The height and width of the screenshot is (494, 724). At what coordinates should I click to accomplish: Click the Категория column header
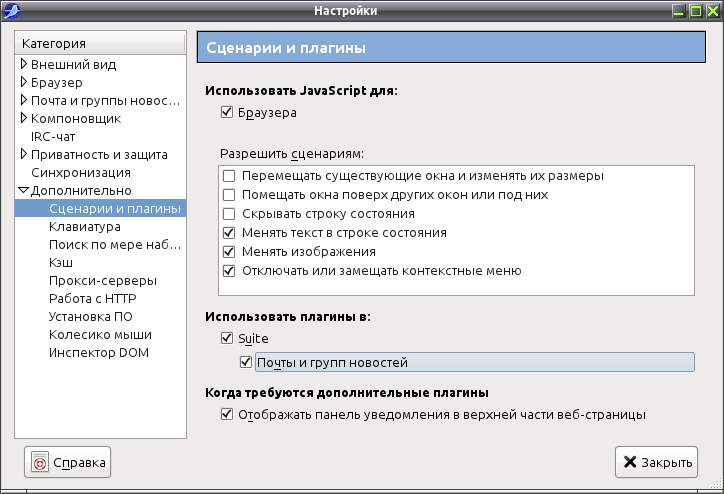click(100, 43)
